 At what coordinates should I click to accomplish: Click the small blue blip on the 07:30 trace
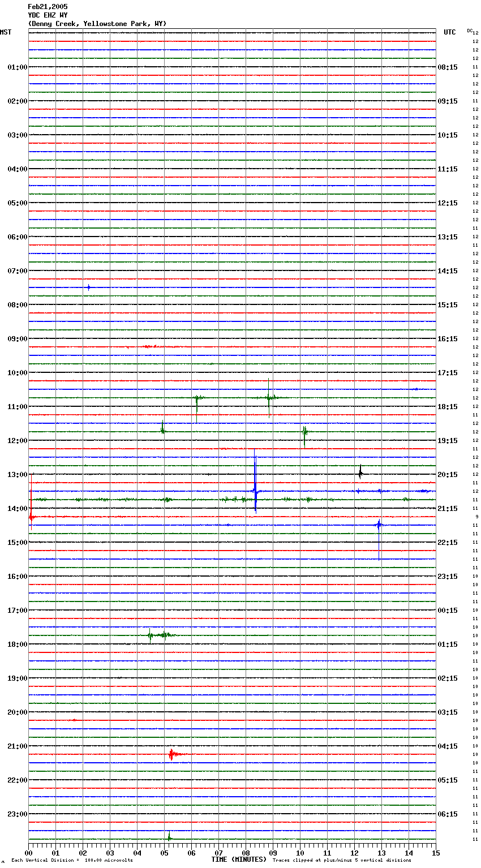click(x=88, y=287)
